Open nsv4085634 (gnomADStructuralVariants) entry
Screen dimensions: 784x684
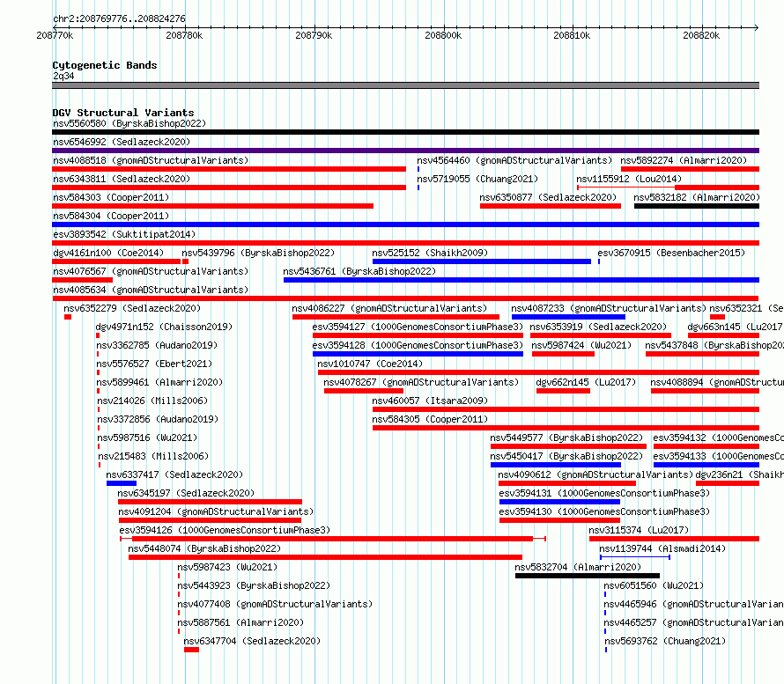405,298
